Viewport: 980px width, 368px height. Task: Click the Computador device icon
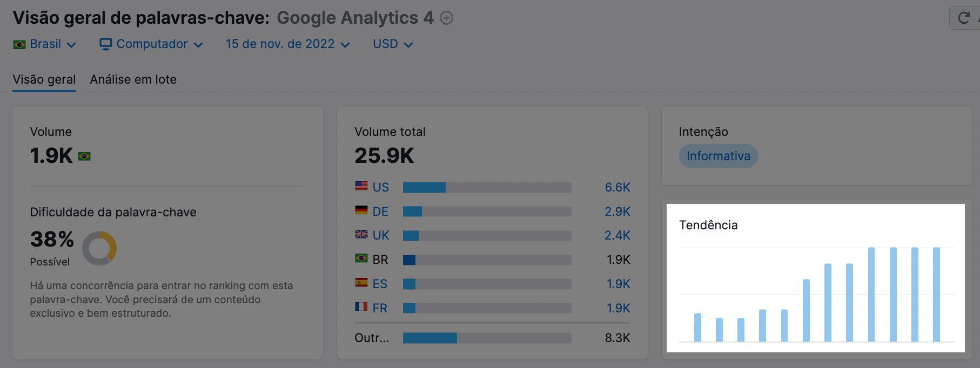[x=106, y=43]
